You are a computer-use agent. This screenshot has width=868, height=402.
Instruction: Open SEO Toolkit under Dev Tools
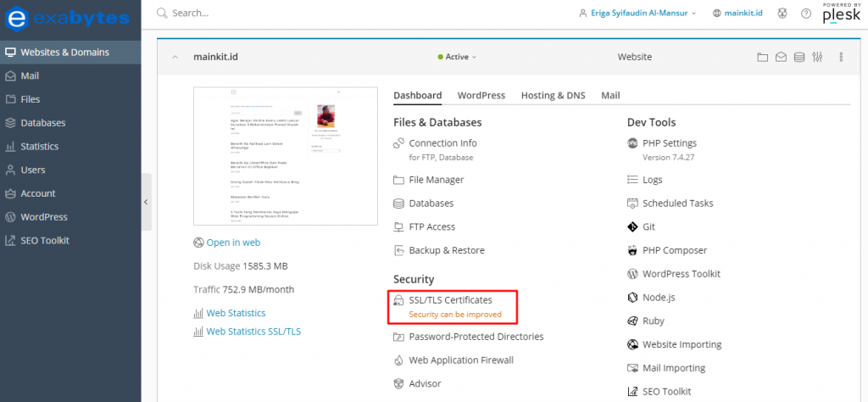666,392
